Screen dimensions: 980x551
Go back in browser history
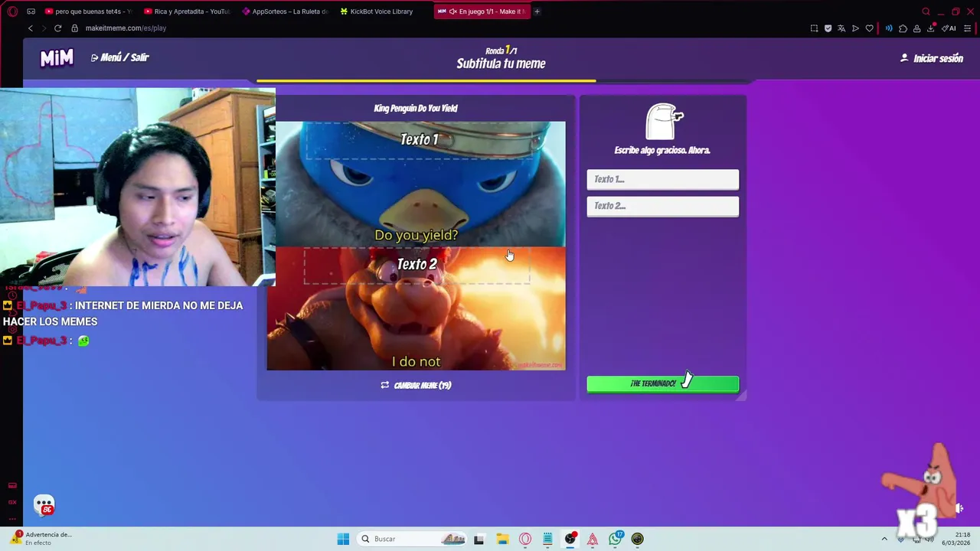(x=31, y=28)
